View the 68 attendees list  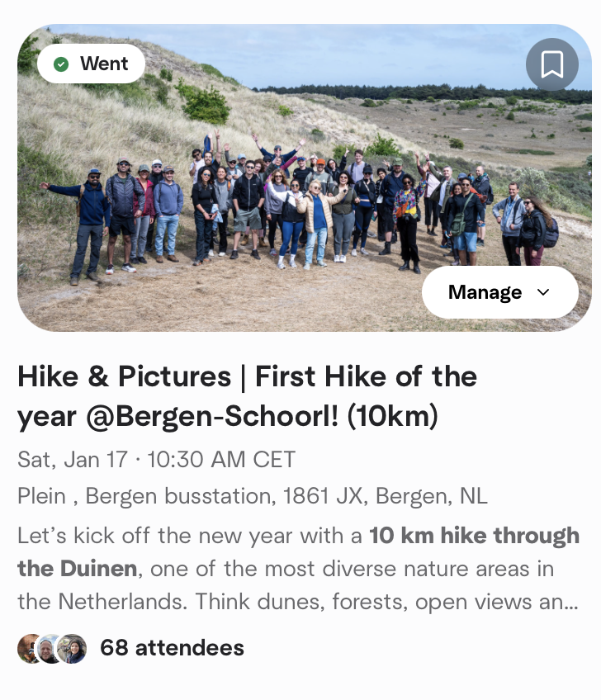point(172,648)
